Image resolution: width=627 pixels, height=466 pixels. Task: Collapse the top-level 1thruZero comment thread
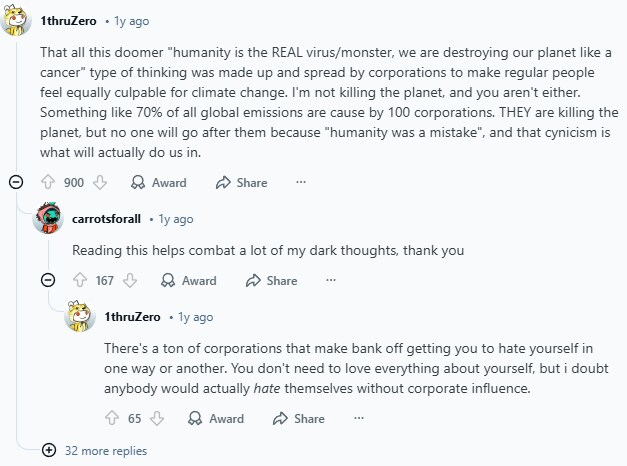click(16, 183)
